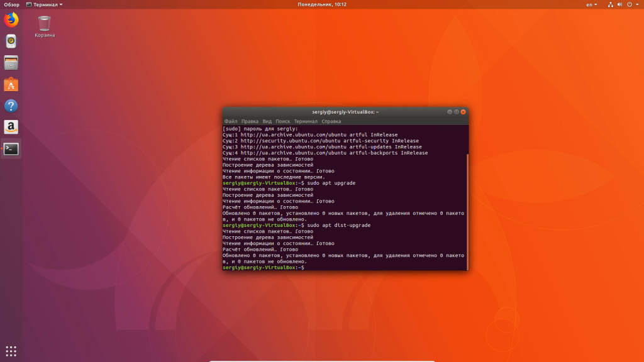Click the Show Applications grid button
644x362 pixels.
point(10,350)
